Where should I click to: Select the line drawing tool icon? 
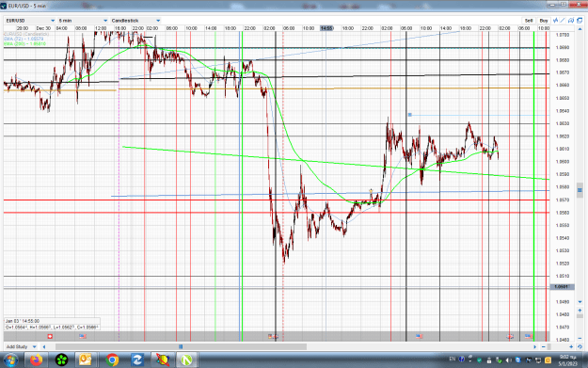tap(563, 21)
